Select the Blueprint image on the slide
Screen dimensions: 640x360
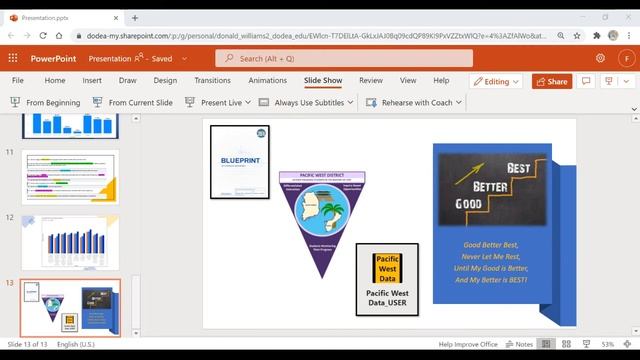click(240, 162)
